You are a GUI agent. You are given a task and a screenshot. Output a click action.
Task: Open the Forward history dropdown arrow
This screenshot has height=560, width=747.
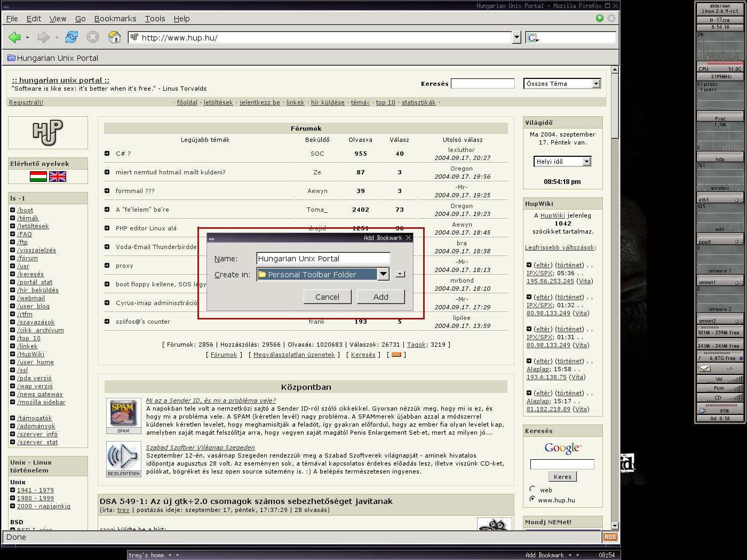[x=56, y=38]
